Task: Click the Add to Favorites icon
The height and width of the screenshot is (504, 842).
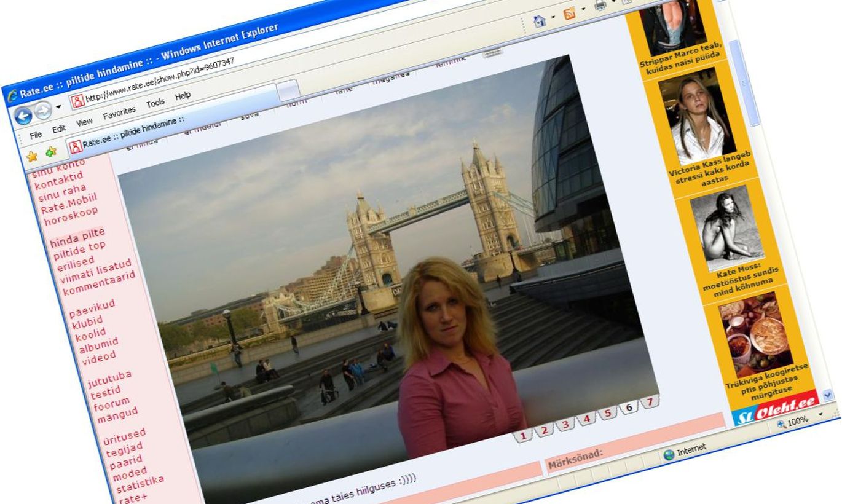Action: [51, 151]
